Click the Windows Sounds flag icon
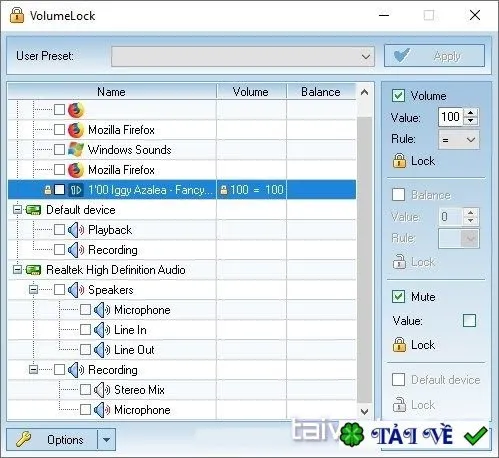The image size is (499, 458). point(76,150)
